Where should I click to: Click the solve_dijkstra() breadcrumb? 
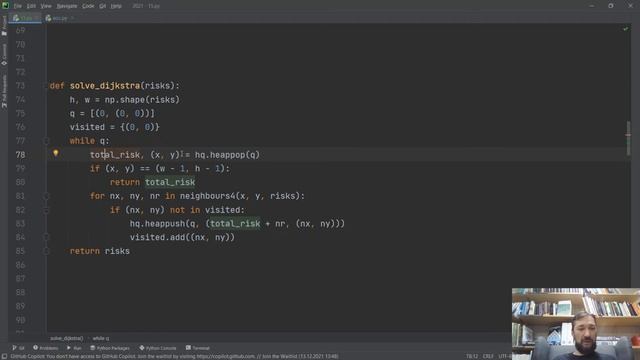[x=67, y=338]
